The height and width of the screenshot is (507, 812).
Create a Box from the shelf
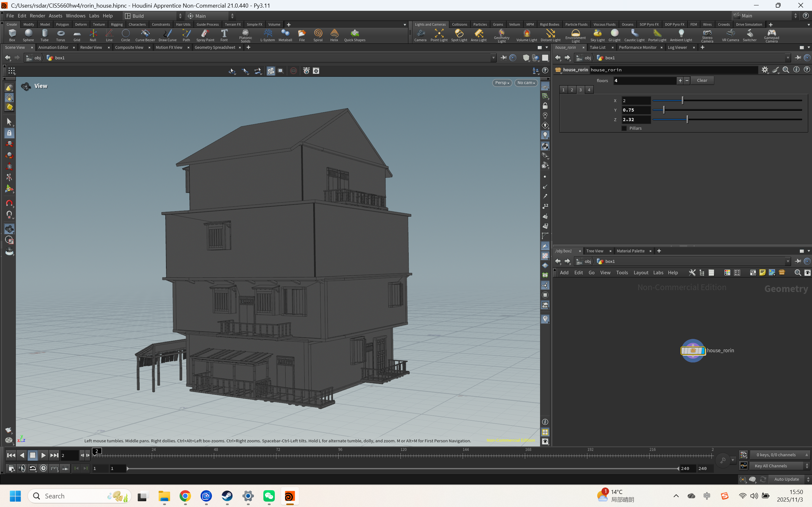pos(12,35)
